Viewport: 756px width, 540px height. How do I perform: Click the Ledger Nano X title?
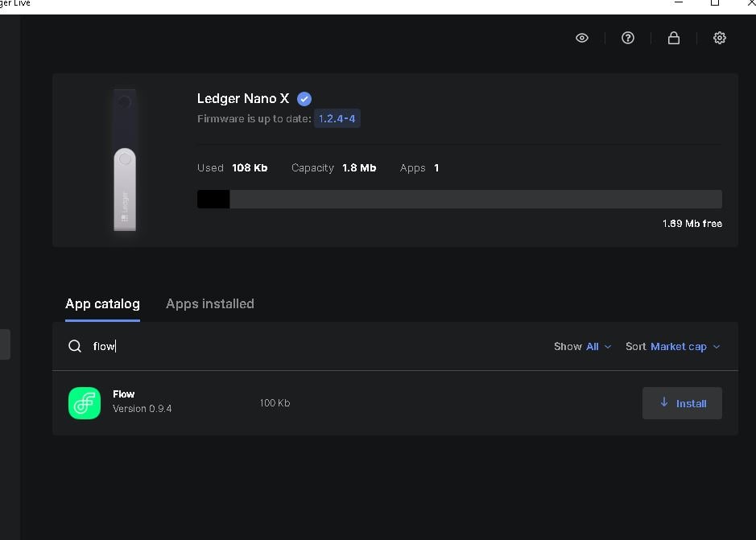[243, 99]
